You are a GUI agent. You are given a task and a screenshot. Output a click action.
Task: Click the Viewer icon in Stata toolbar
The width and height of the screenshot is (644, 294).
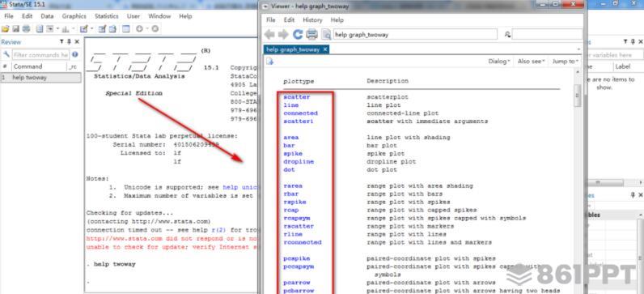click(49, 28)
